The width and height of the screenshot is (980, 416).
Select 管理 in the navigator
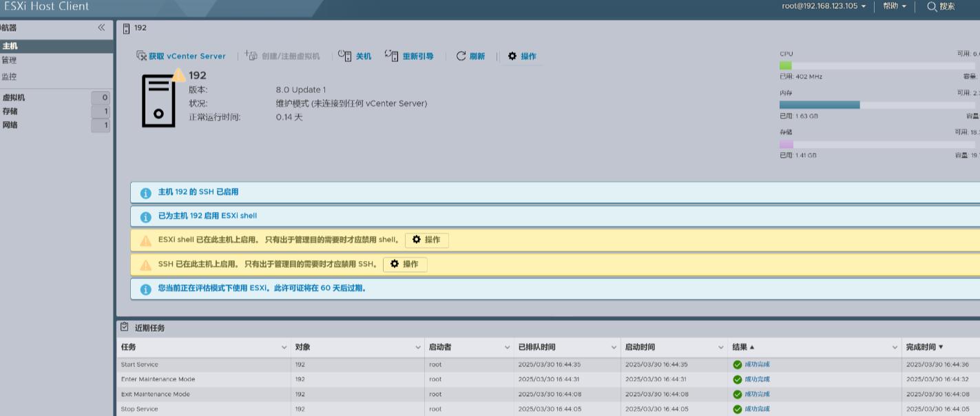pyautogui.click(x=10, y=61)
